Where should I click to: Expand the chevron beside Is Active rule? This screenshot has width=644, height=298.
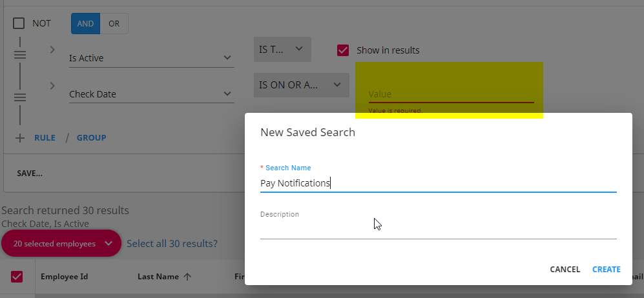[52, 50]
